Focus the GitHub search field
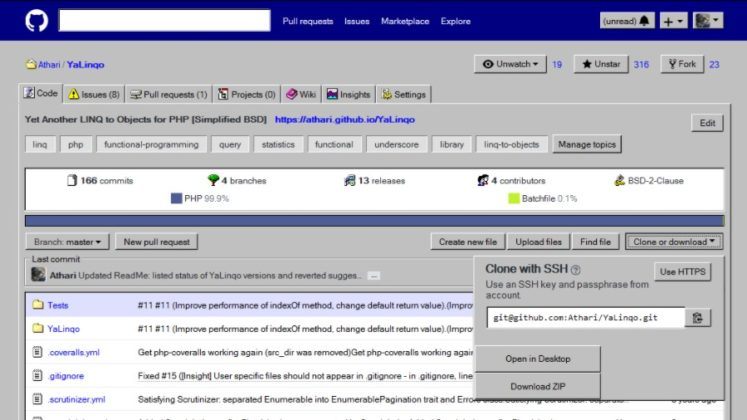The height and width of the screenshot is (420, 747). tap(164, 20)
